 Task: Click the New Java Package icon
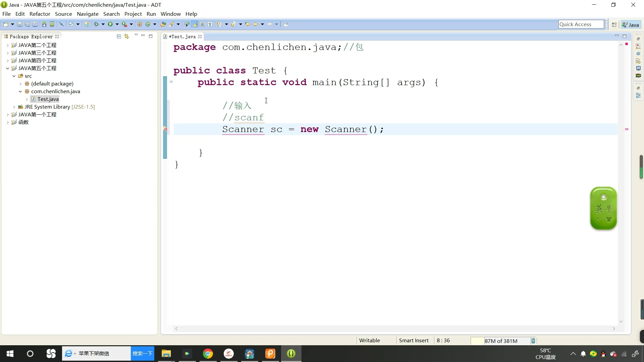[x=140, y=24]
